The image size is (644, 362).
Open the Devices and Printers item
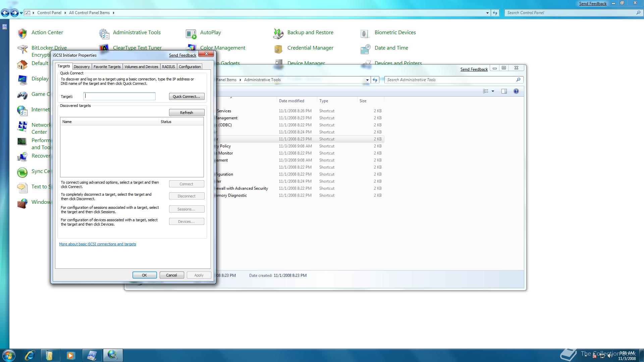[398, 63]
